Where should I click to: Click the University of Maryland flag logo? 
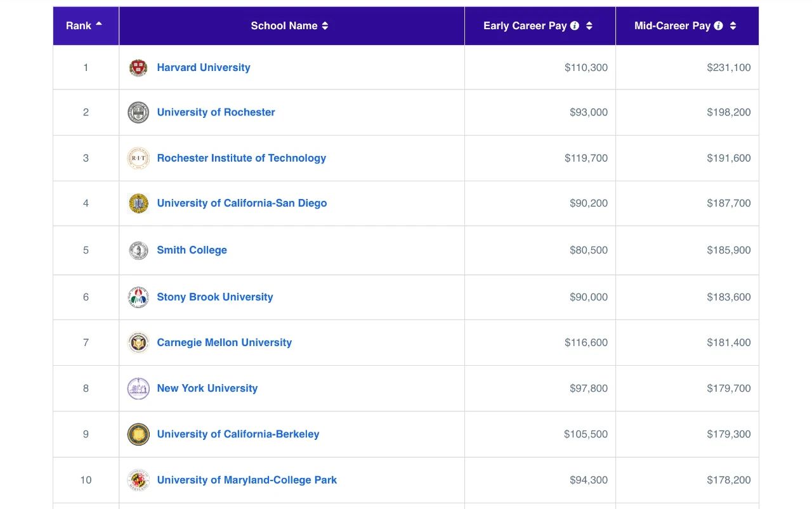138,480
